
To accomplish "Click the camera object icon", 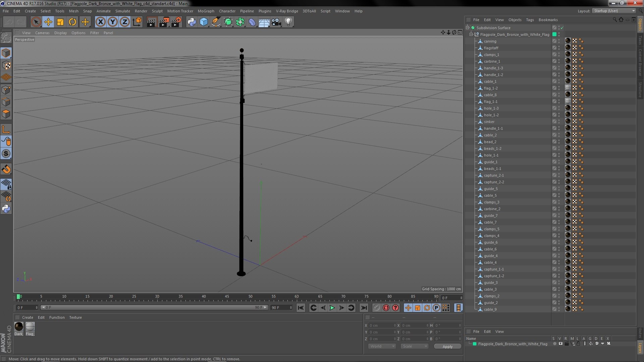I will pyautogui.click(x=276, y=22).
